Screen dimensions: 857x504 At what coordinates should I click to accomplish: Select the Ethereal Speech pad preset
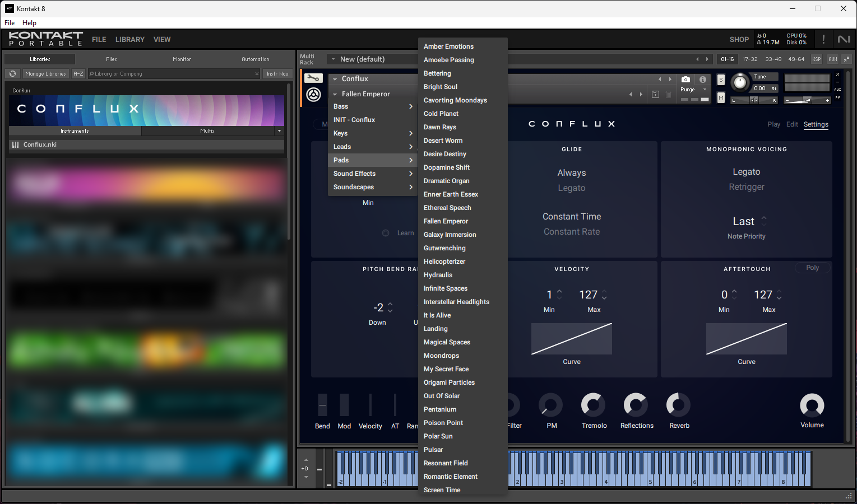click(x=463, y=208)
